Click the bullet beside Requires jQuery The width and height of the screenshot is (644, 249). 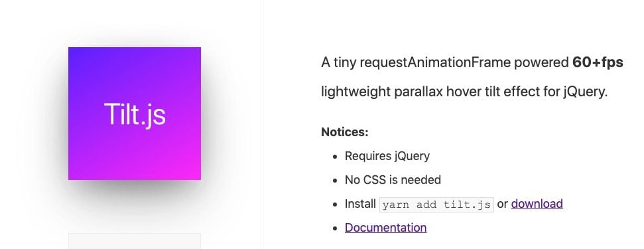(336, 157)
